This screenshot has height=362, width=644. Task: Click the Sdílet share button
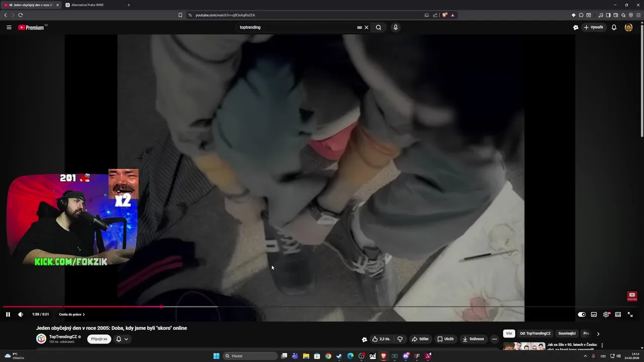[420, 339]
